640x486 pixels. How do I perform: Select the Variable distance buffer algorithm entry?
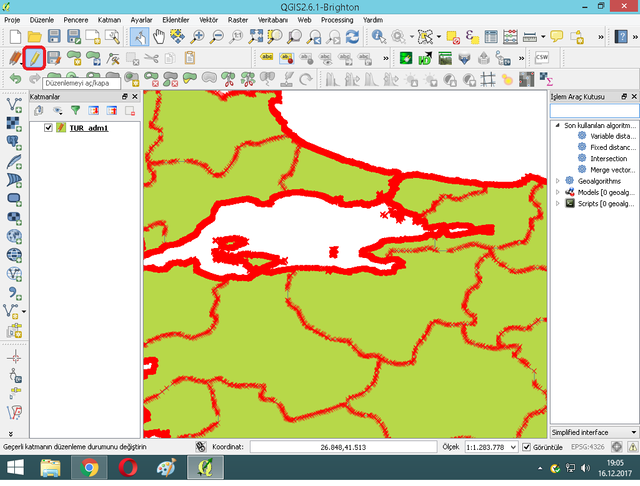click(x=613, y=136)
